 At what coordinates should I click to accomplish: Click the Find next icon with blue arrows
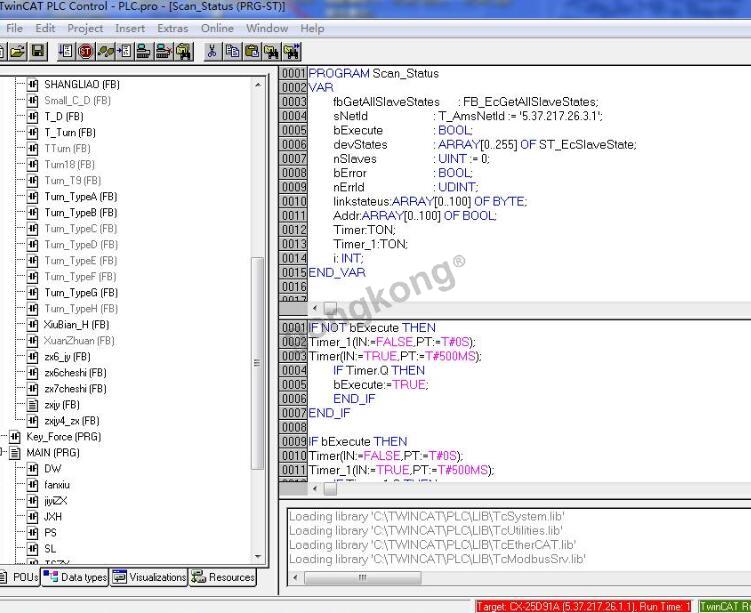(292, 51)
